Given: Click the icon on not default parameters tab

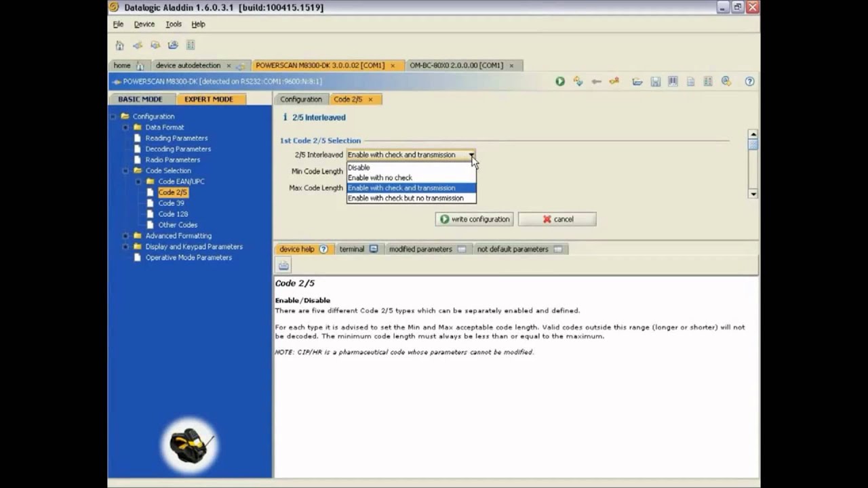Looking at the screenshot, I should coord(558,249).
